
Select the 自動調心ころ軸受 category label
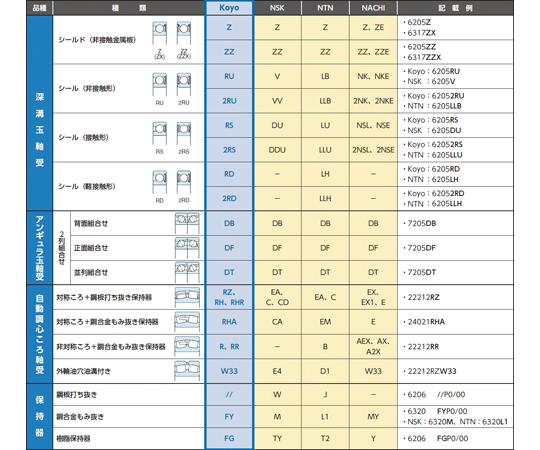point(40,334)
